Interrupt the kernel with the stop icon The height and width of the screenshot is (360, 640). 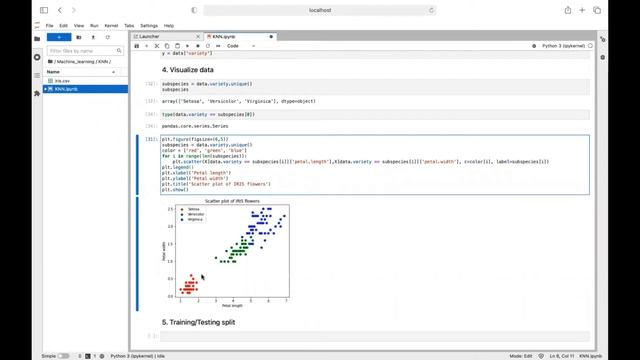pyautogui.click(x=198, y=46)
